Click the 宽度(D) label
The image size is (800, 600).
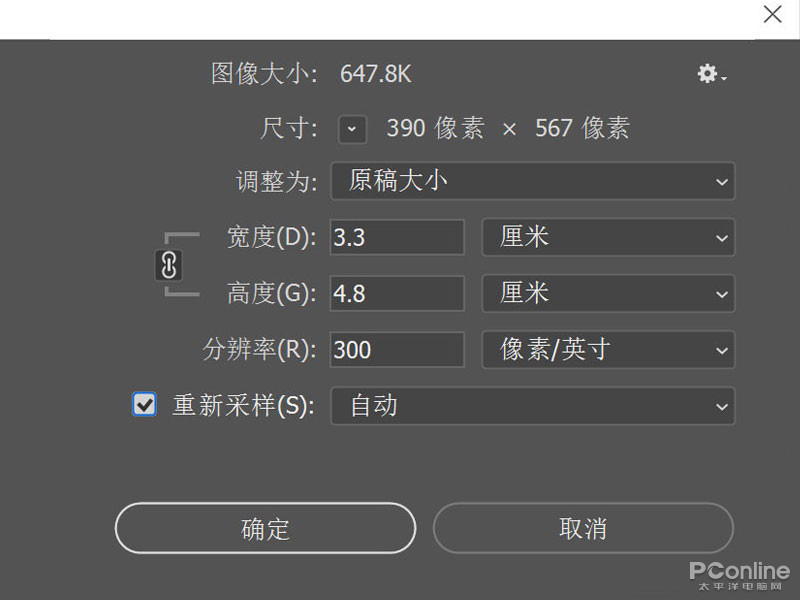(x=271, y=237)
